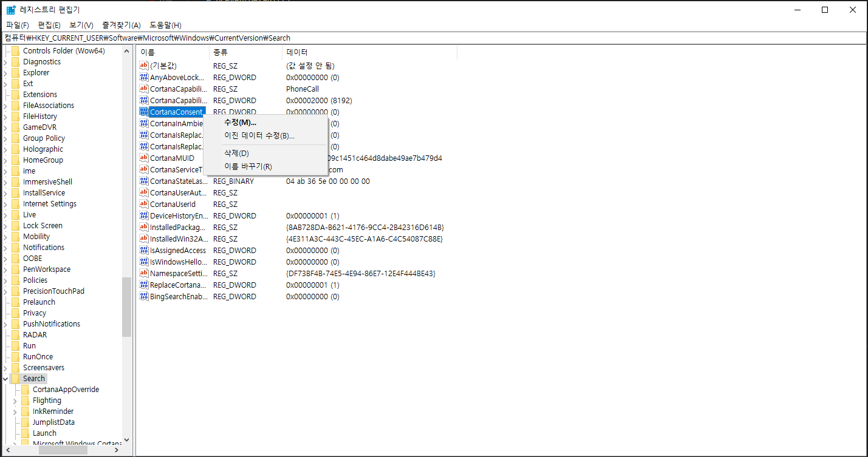The width and height of the screenshot is (868, 457).
Task: Choose 삭제(D) from the context menu
Action: [265, 153]
